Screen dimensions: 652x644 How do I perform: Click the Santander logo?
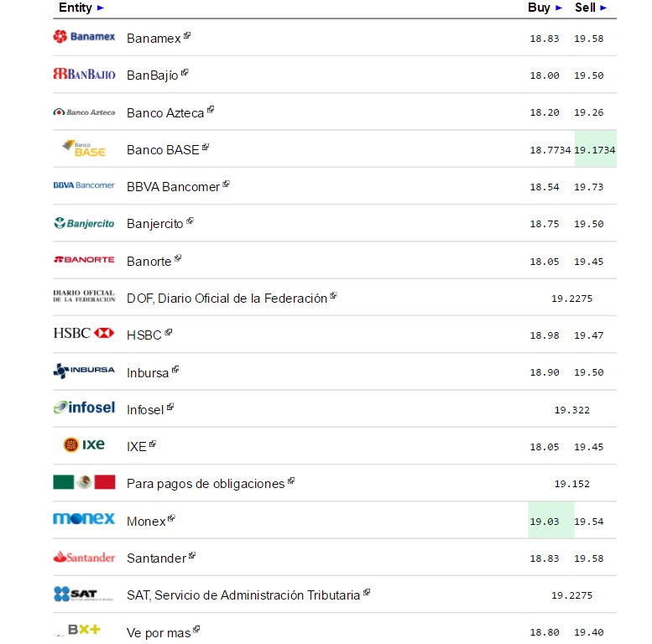[x=84, y=557]
